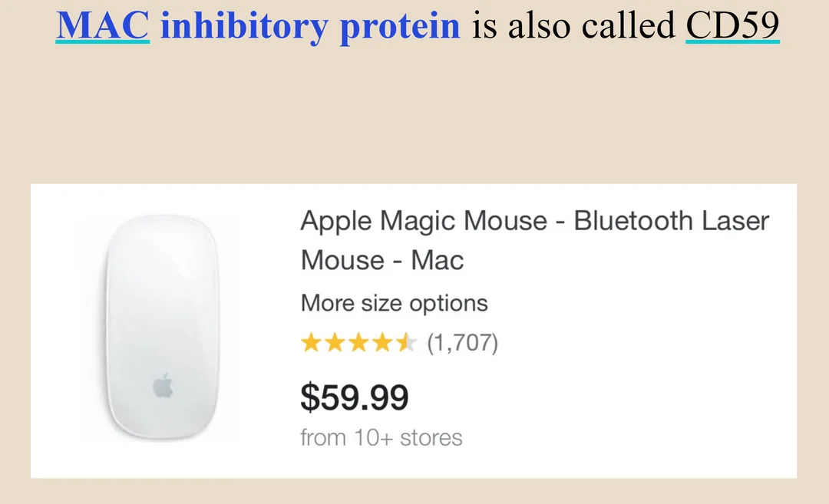Image resolution: width=829 pixels, height=504 pixels.
Task: Click the word 'Bluetooth' in the title
Action: (x=632, y=220)
